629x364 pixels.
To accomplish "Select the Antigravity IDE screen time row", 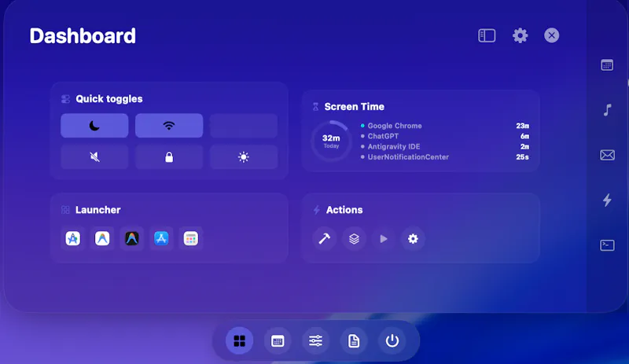I will [445, 146].
